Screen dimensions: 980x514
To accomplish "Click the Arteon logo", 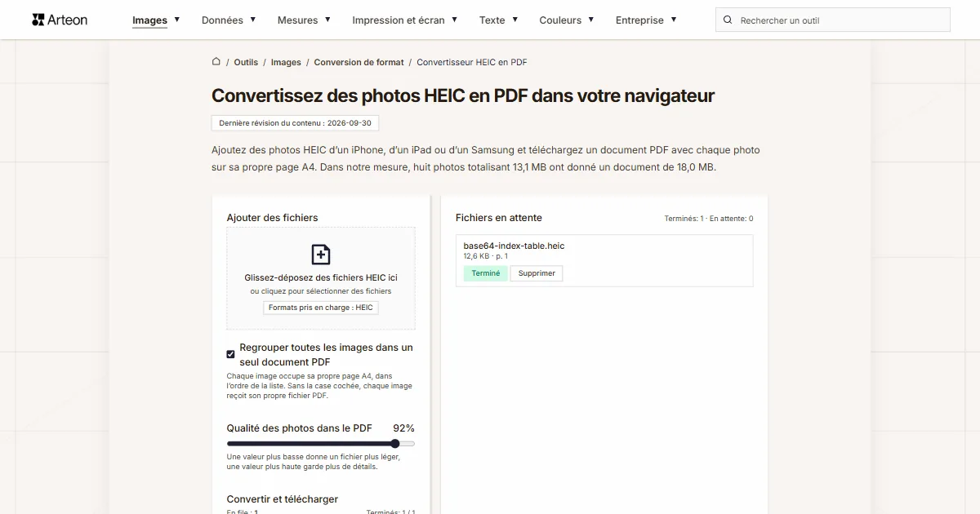I will [60, 20].
